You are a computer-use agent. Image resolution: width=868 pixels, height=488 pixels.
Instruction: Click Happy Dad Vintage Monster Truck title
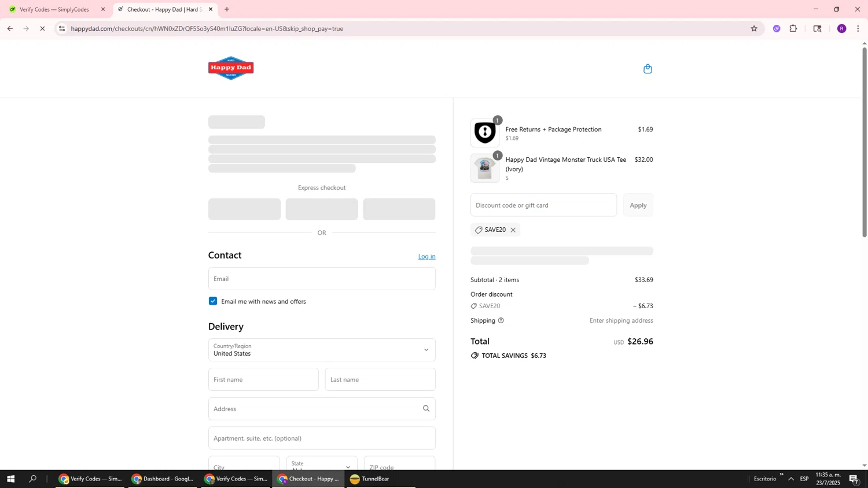(x=566, y=164)
